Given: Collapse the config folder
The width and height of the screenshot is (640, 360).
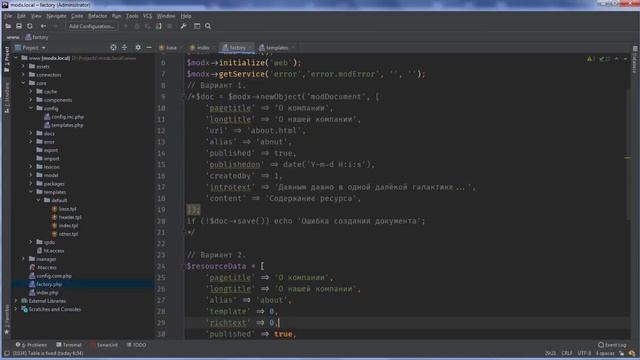Looking at the screenshot, I should click(31, 108).
